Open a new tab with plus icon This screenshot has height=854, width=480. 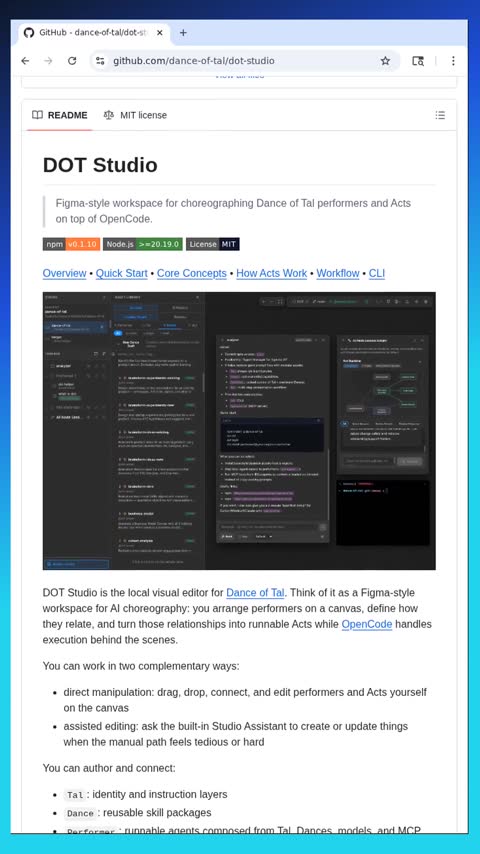183,33
